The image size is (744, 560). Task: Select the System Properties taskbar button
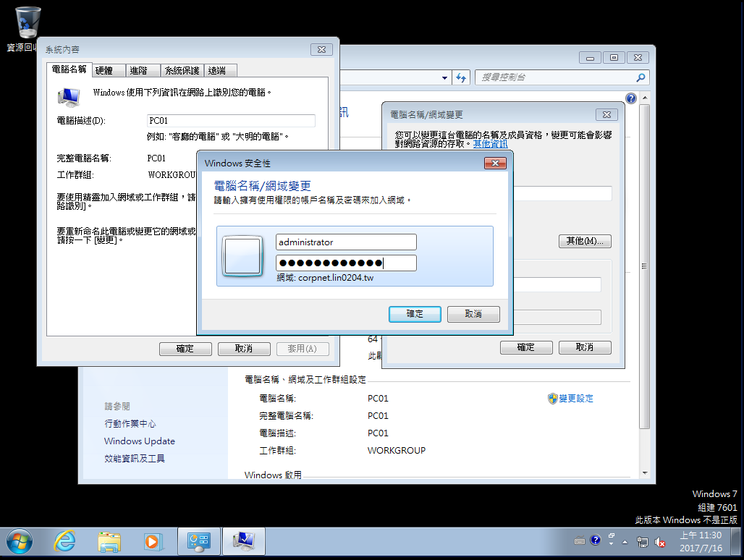click(244, 541)
